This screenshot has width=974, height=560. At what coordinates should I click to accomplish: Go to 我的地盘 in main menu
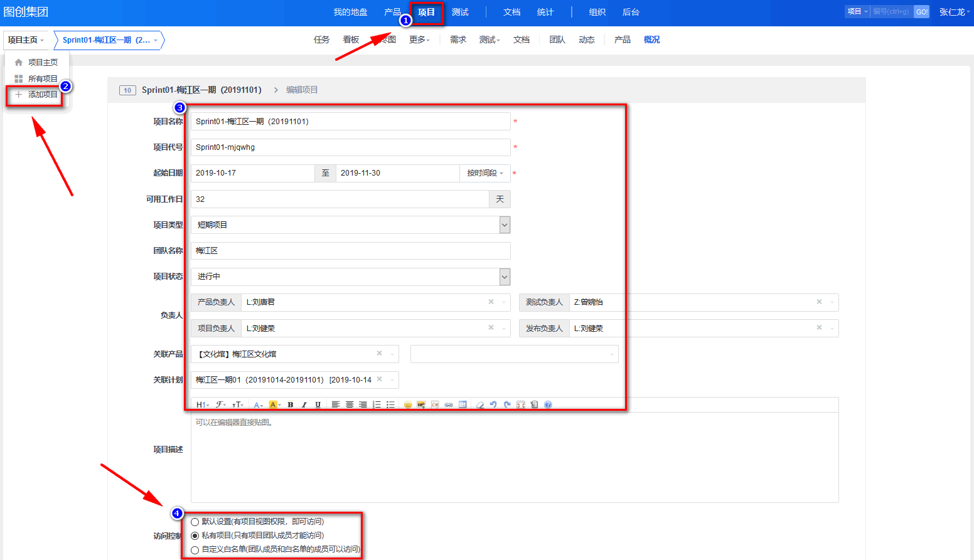click(x=350, y=12)
